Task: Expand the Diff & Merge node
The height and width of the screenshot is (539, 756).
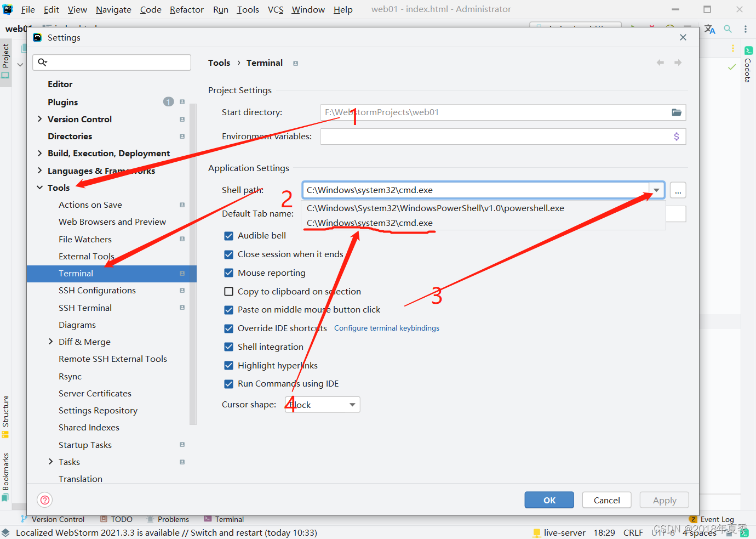Action: click(51, 342)
